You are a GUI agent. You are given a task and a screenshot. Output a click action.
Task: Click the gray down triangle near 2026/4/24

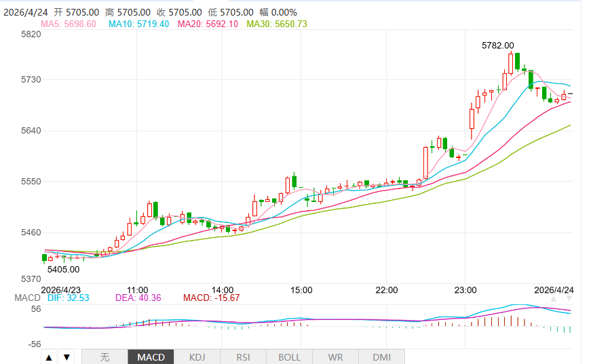570,298
